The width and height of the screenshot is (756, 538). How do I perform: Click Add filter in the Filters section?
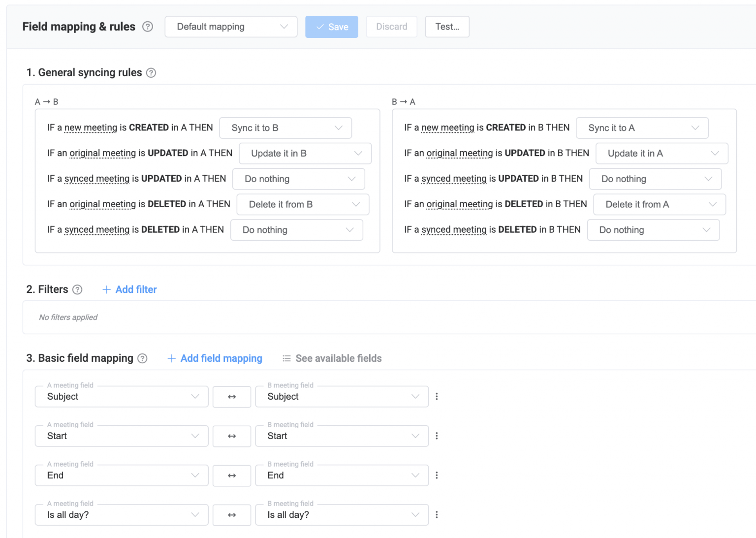coord(129,289)
